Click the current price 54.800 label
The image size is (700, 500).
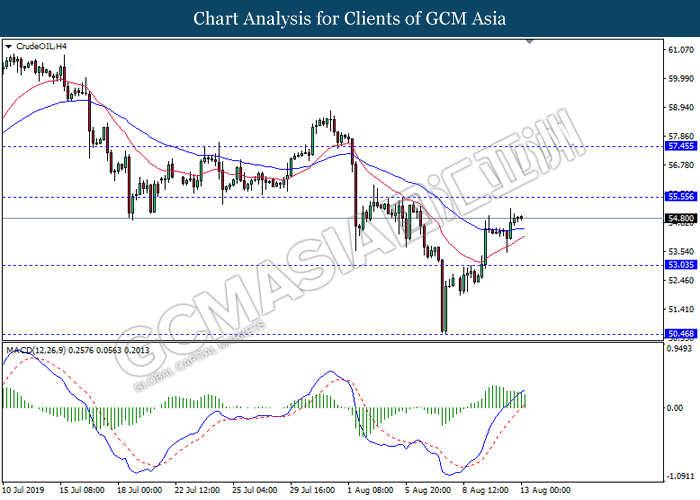tap(680, 218)
